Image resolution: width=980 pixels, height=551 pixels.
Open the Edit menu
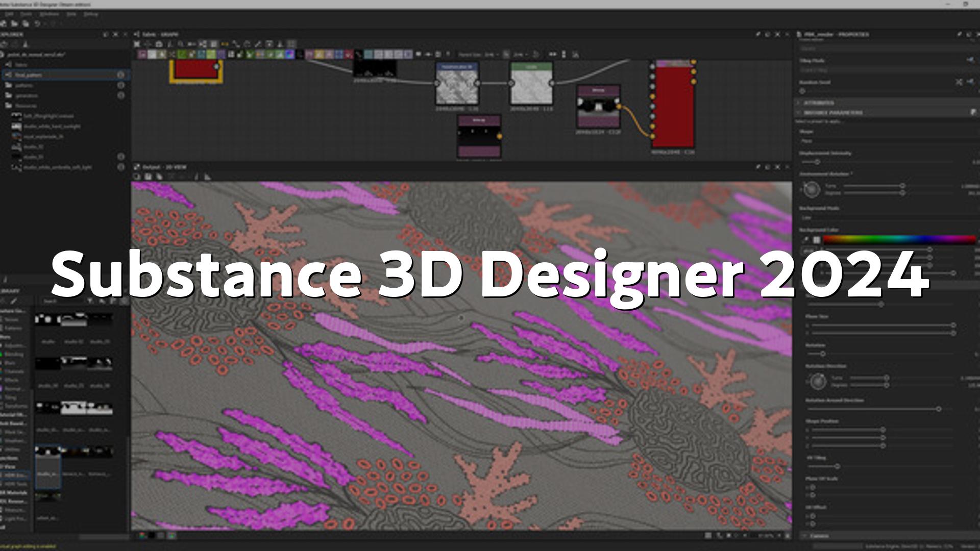pyautogui.click(x=9, y=14)
